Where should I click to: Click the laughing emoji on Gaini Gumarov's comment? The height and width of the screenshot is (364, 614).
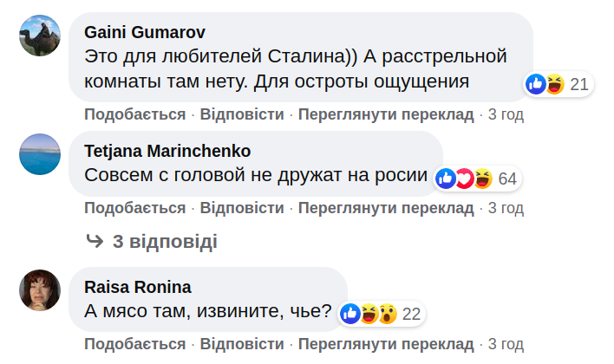pos(554,84)
